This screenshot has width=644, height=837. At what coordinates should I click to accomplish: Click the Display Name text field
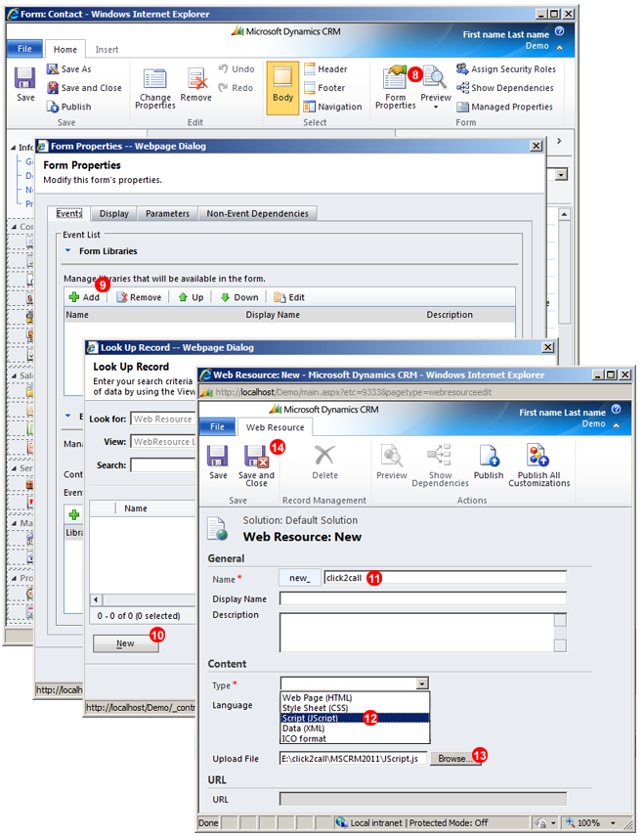point(422,598)
